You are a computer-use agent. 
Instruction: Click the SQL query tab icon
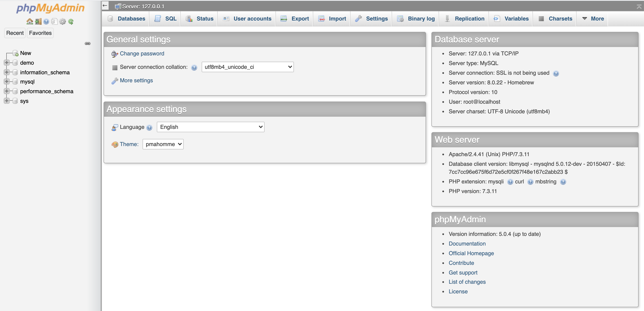tap(157, 18)
